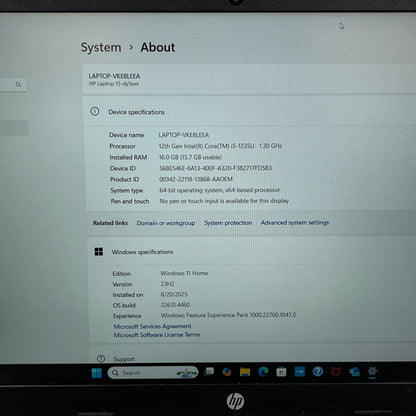This screenshot has height=416, width=416.
Task: Select the Installed on date '8/20/2025'
Action: [x=174, y=294]
